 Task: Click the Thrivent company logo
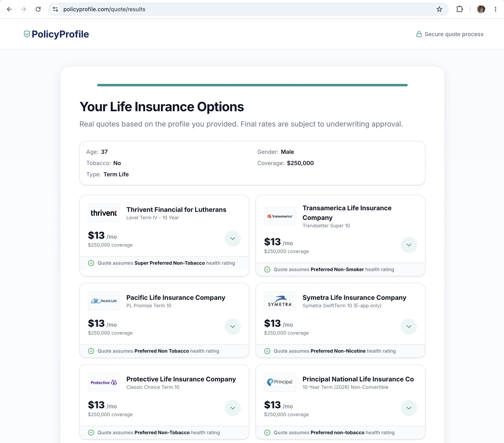[104, 213]
